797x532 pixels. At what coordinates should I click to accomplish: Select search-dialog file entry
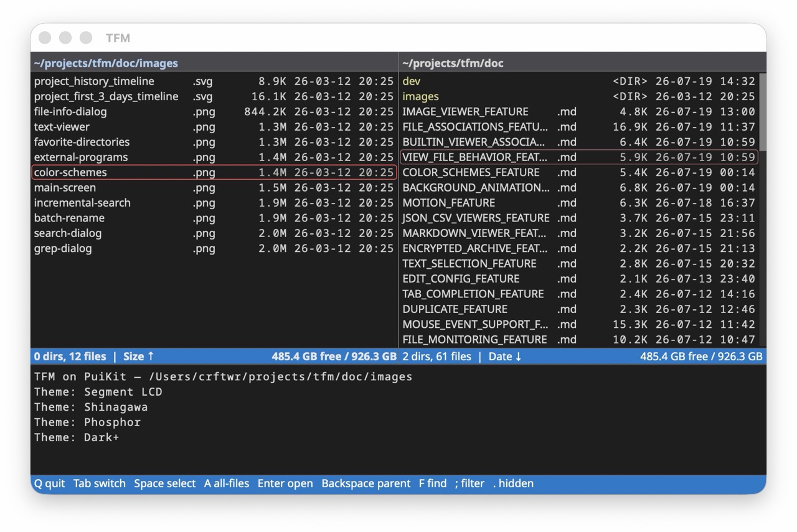click(x=214, y=233)
